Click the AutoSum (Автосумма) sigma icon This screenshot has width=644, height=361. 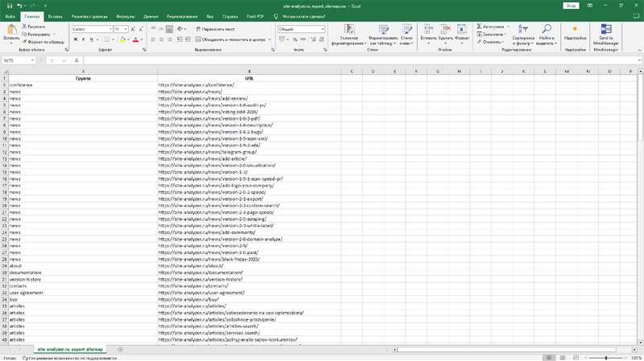tap(479, 27)
